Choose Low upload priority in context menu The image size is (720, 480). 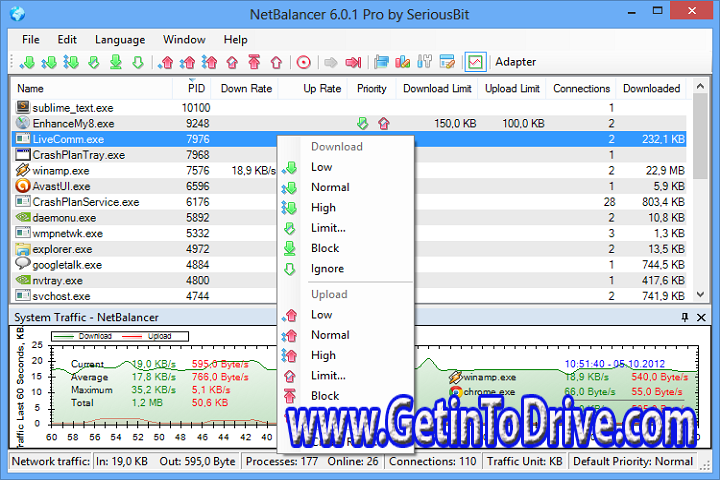pos(345,315)
